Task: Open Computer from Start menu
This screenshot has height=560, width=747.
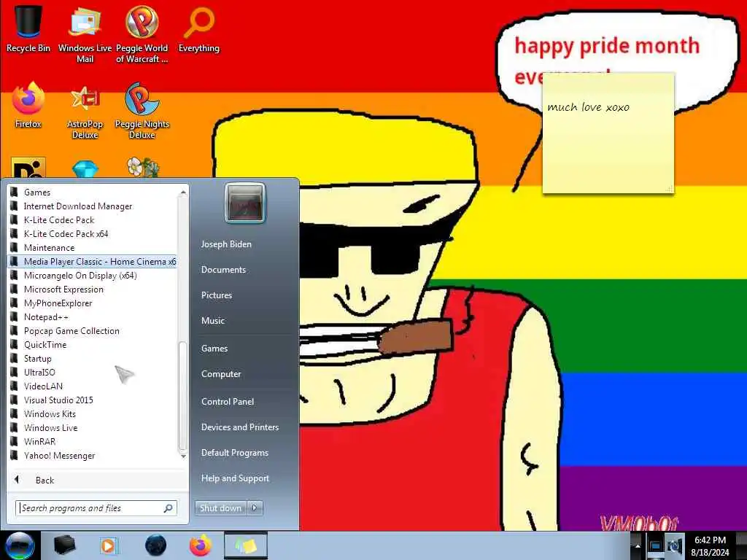Action: 221,374
